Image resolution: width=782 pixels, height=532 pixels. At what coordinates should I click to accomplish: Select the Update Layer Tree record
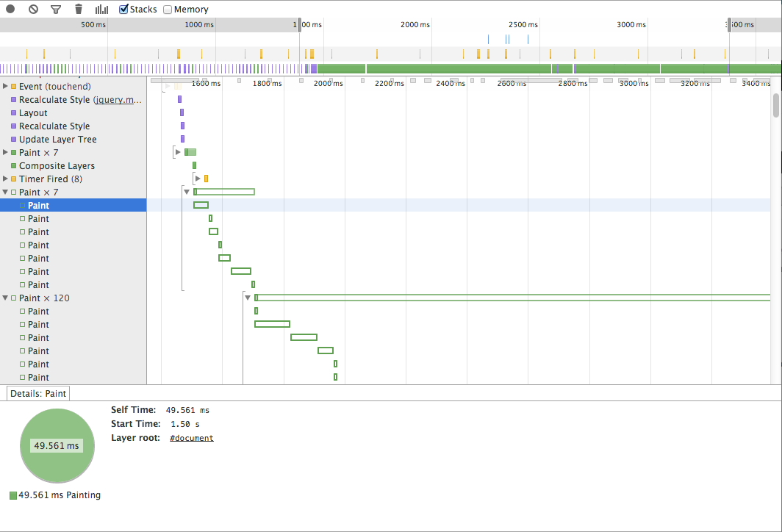(x=57, y=140)
